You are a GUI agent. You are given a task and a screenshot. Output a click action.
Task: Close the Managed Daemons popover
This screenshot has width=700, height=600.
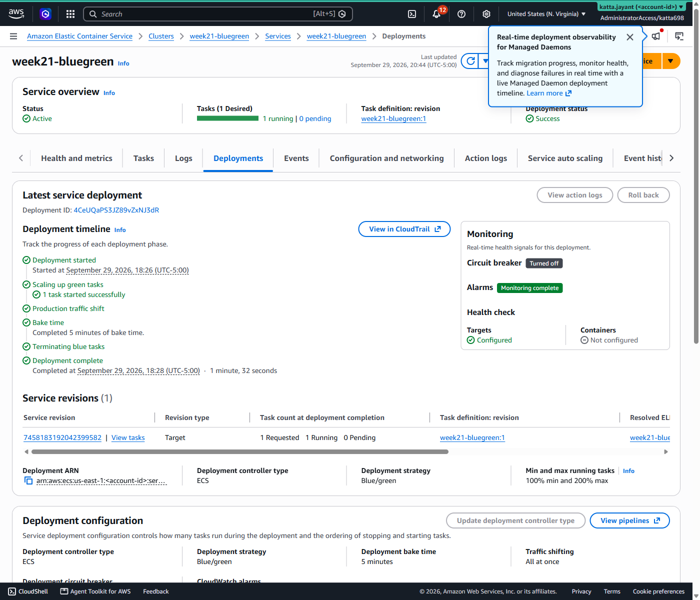pyautogui.click(x=630, y=37)
